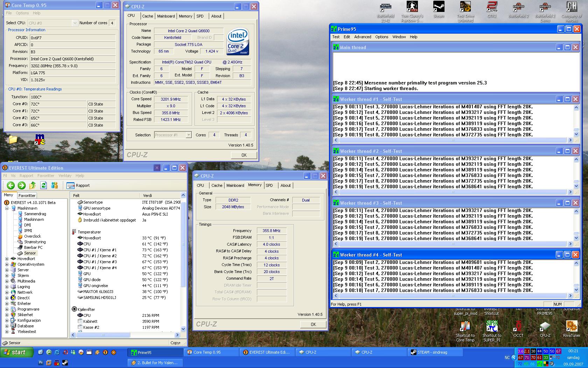Click OK in top CPU-Z window
The height and width of the screenshot is (368, 588).
pyautogui.click(x=244, y=155)
